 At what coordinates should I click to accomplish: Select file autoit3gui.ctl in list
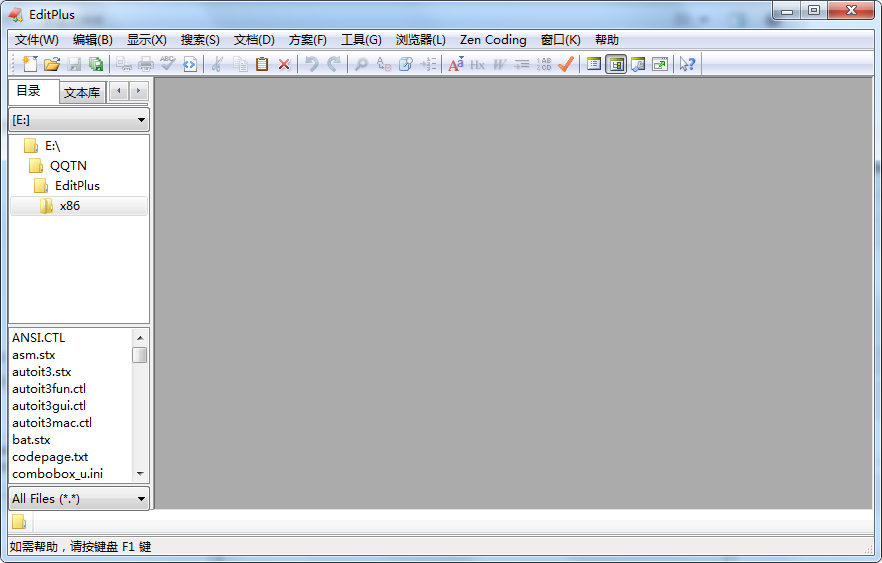tap(49, 406)
